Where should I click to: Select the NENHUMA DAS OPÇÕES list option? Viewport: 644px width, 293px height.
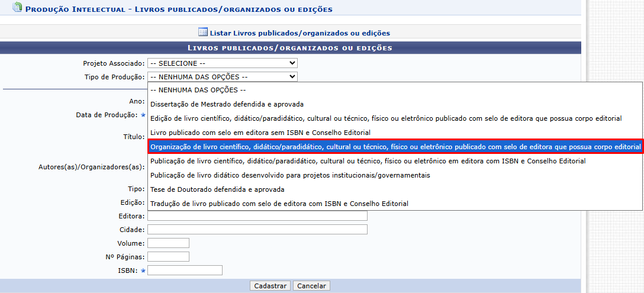(x=395, y=89)
